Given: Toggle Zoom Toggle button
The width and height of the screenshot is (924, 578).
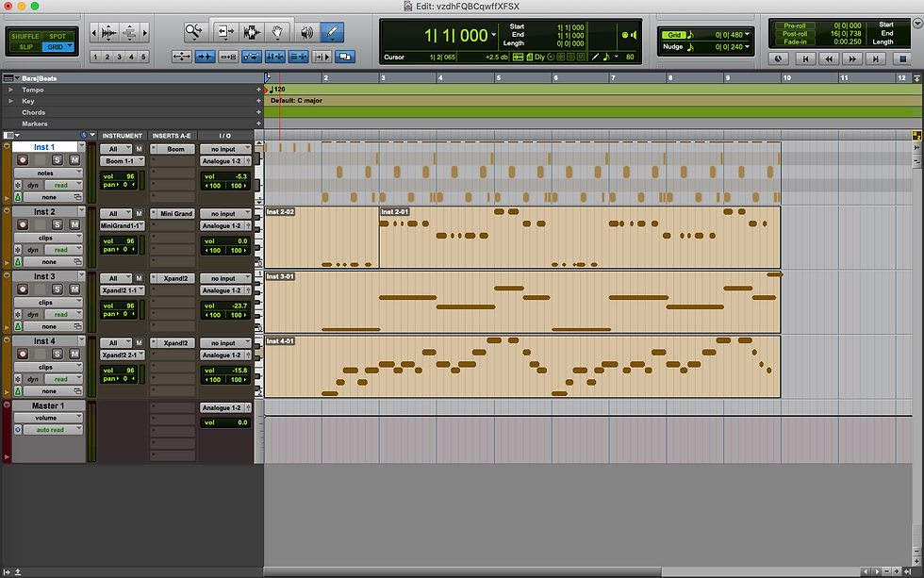Looking at the screenshot, I should point(181,57).
